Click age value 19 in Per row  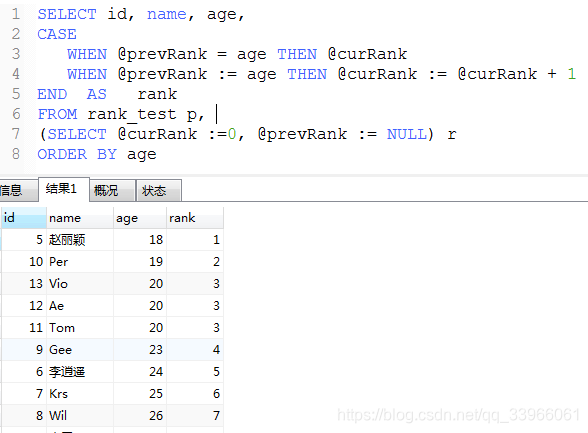(x=140, y=262)
